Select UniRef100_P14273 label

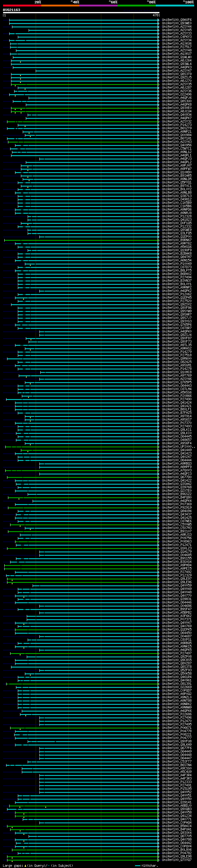coord(177,125)
